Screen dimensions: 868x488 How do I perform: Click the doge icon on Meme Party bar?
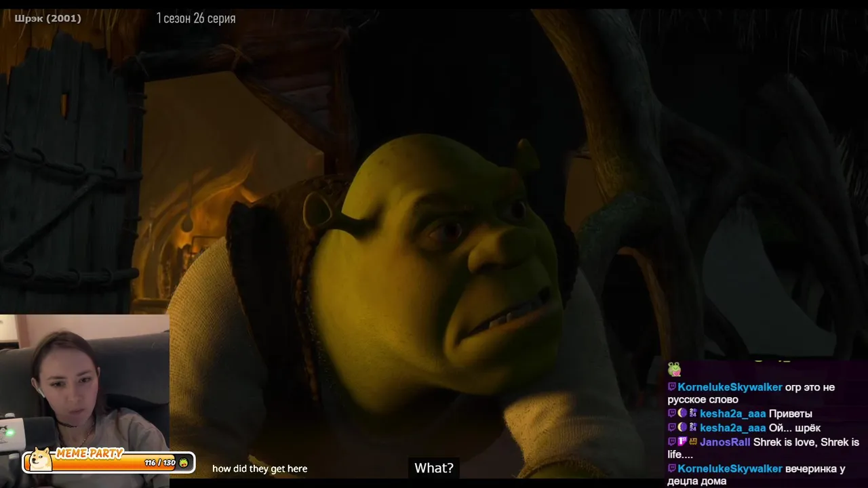coord(40,460)
